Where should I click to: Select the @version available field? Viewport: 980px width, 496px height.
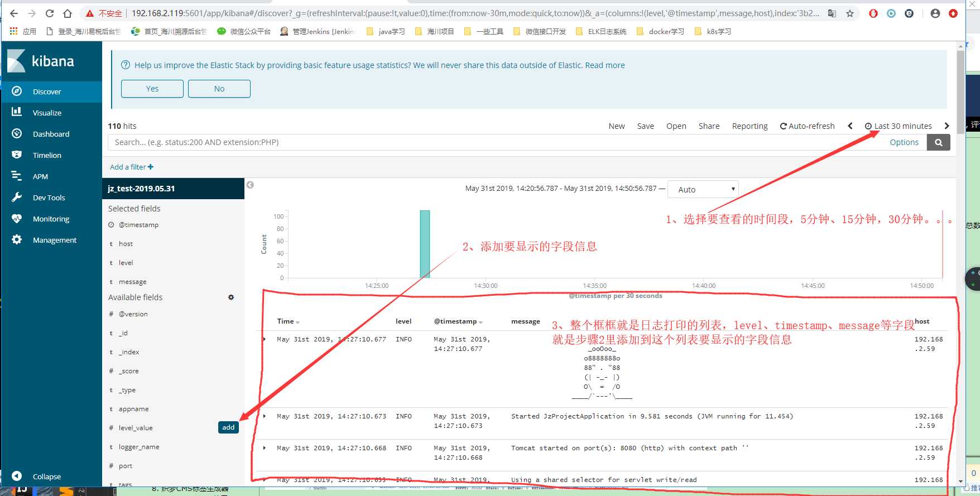tap(133, 314)
